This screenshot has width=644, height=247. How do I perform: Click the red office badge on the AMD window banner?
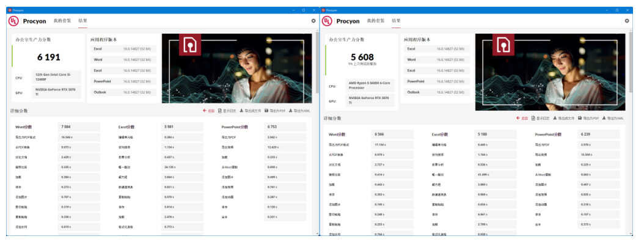(x=503, y=45)
